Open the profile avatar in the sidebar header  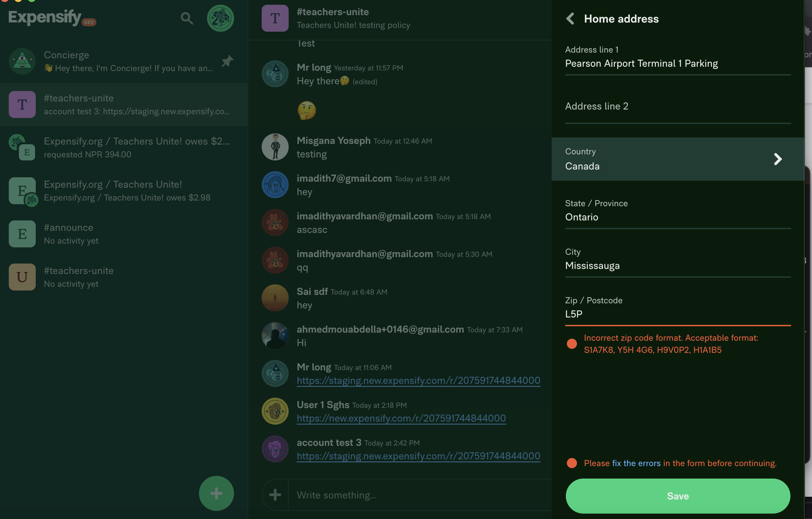(x=220, y=19)
